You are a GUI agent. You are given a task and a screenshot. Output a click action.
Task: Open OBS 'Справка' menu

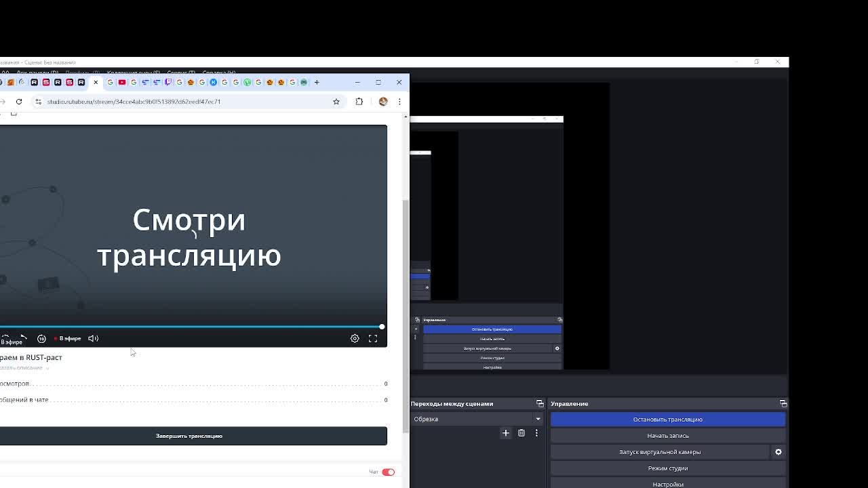pyautogui.click(x=219, y=73)
